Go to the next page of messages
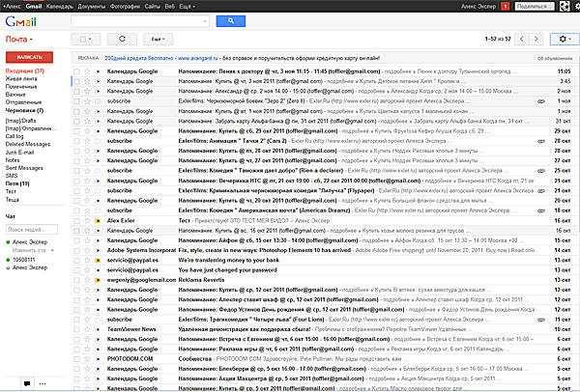 [x=537, y=39]
